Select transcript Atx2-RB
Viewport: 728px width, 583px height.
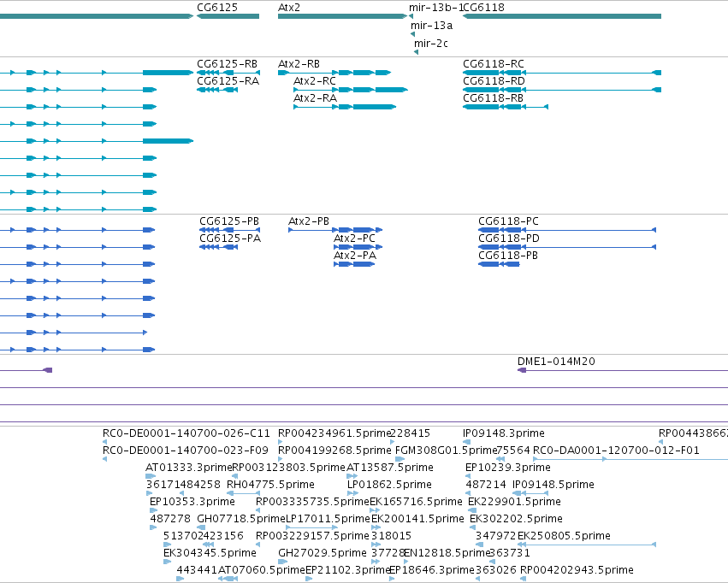click(x=334, y=73)
